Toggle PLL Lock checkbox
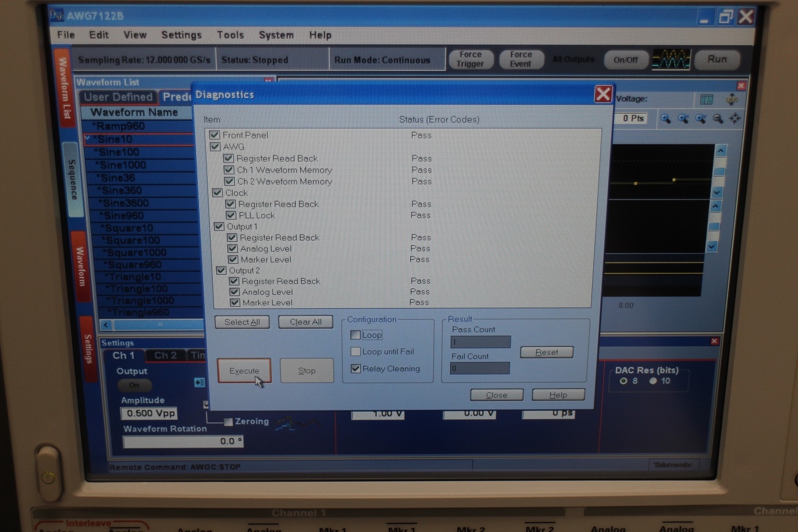798x532 pixels. click(231, 215)
